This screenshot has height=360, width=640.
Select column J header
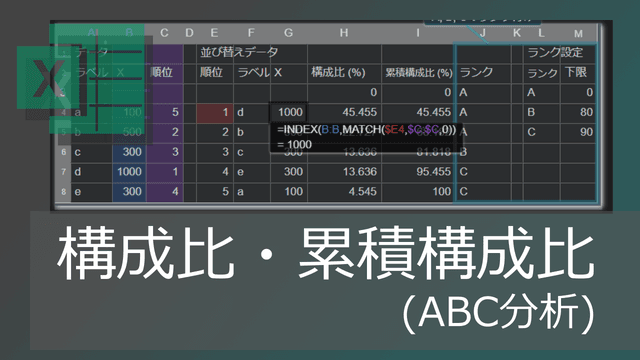pyautogui.click(x=483, y=33)
